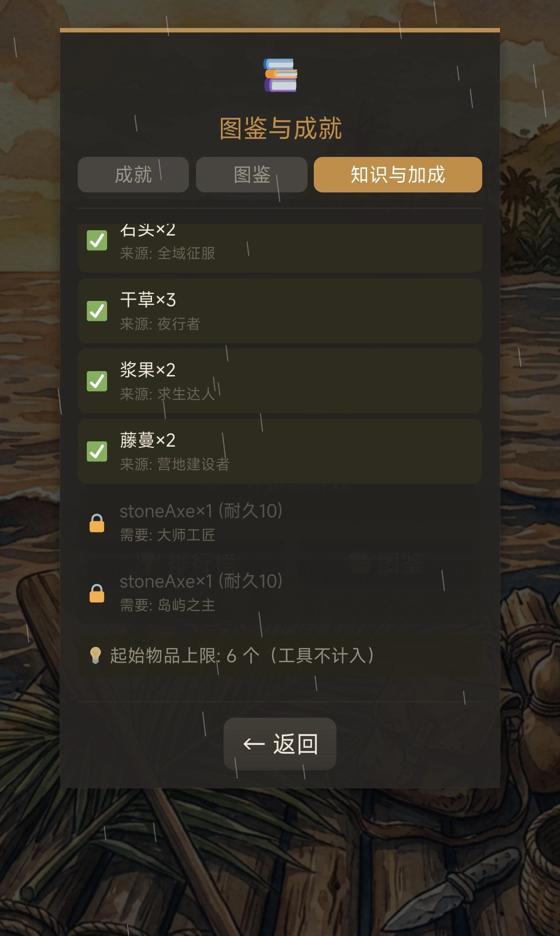Image resolution: width=560 pixels, height=936 pixels.
Task: Go back with the 返回 button
Action: click(280, 744)
